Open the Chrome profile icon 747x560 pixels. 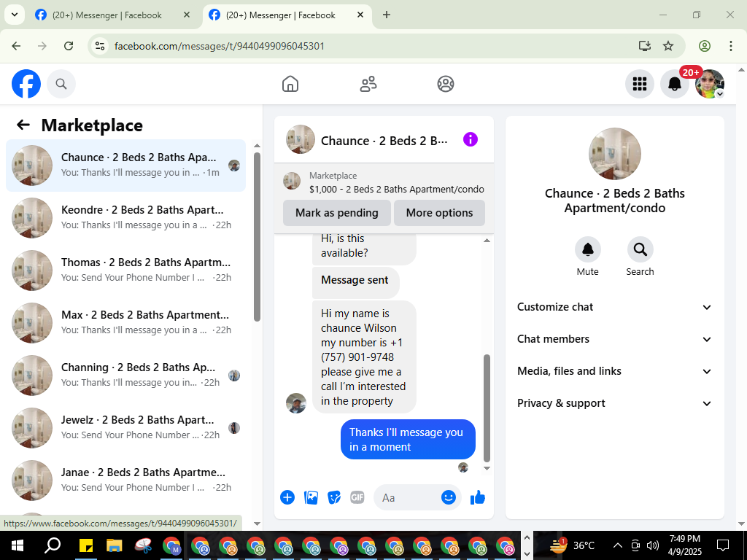click(705, 46)
